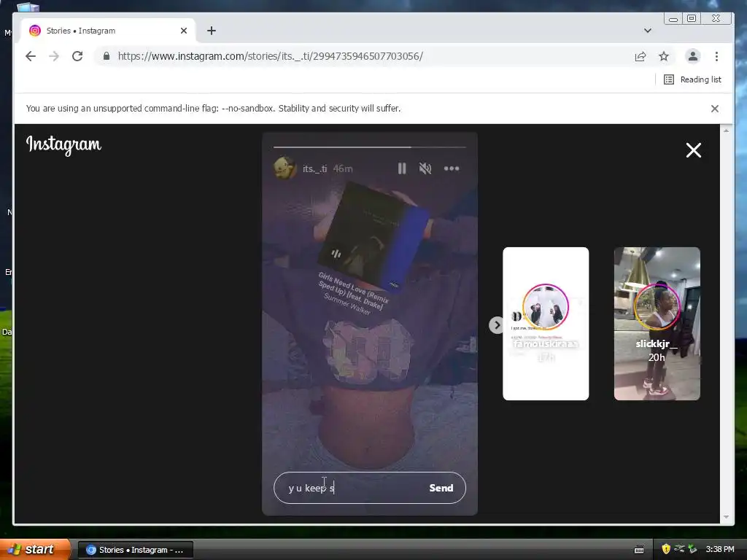Bookmark this page with the star
Viewport: 747px width, 560px height.
click(x=664, y=57)
